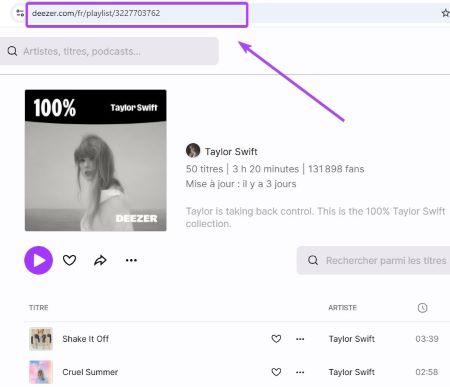Click the 50 titres count text
Image resolution: width=450 pixels, height=387 pixels.
[x=204, y=169]
